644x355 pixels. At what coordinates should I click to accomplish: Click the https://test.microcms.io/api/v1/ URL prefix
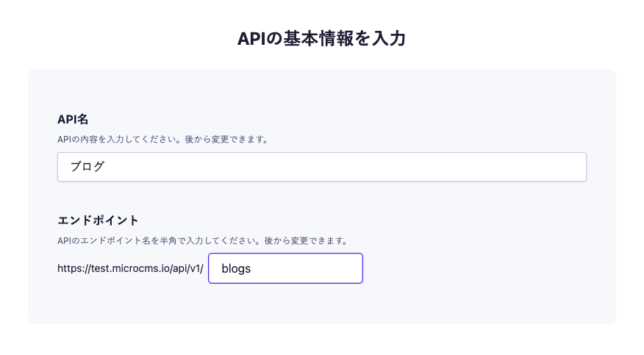point(130,269)
